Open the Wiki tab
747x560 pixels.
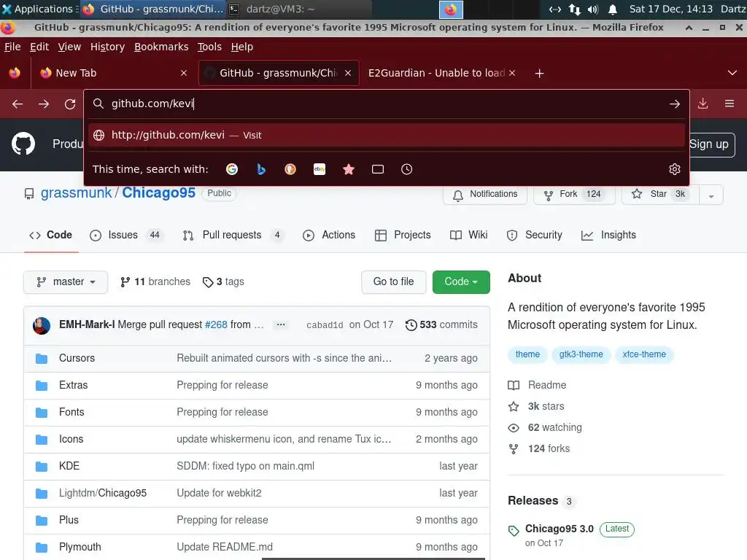pyautogui.click(x=469, y=236)
